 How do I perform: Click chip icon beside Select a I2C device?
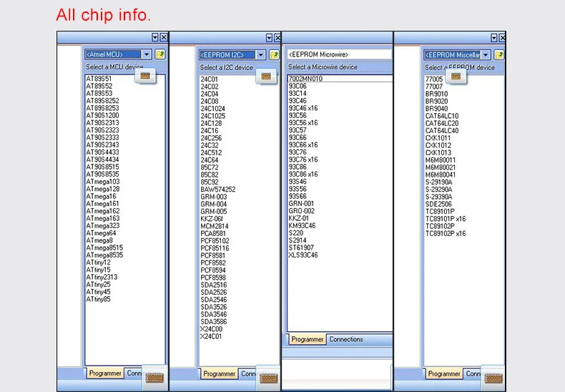click(266, 76)
